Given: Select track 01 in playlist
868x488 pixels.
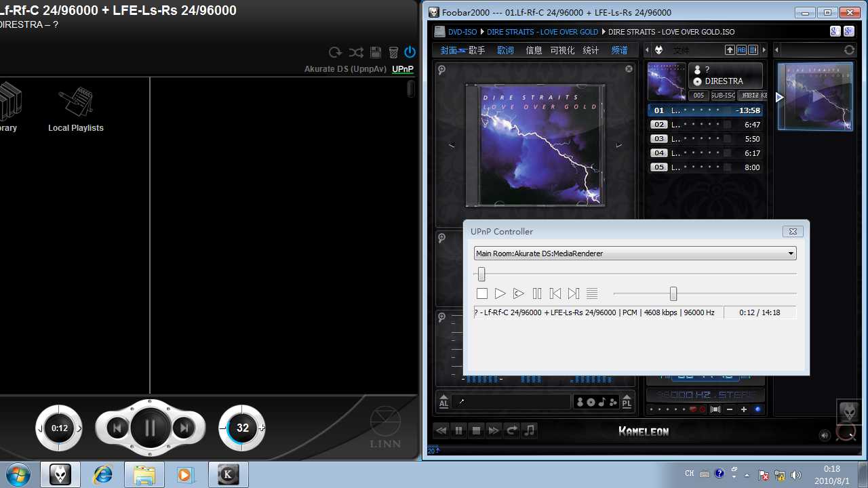Looking at the screenshot, I should click(705, 110).
